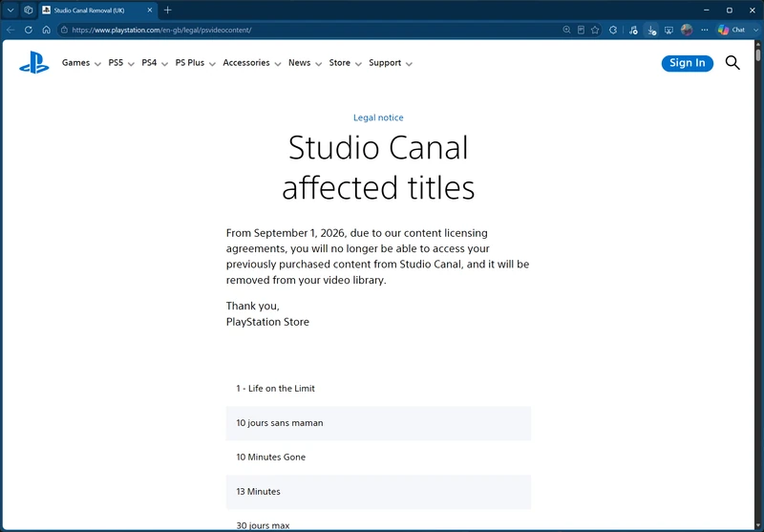Open immersive reader view
Viewport: 764px width, 532px height.
(x=581, y=30)
